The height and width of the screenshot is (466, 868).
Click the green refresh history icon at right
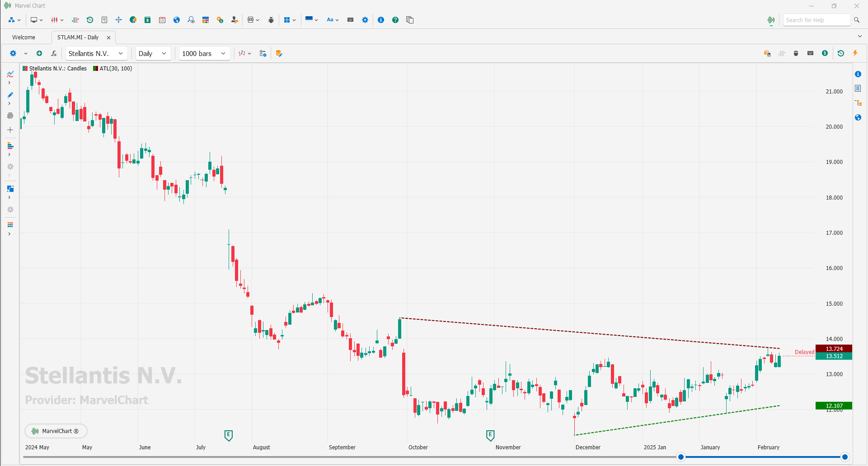pyautogui.click(x=841, y=53)
